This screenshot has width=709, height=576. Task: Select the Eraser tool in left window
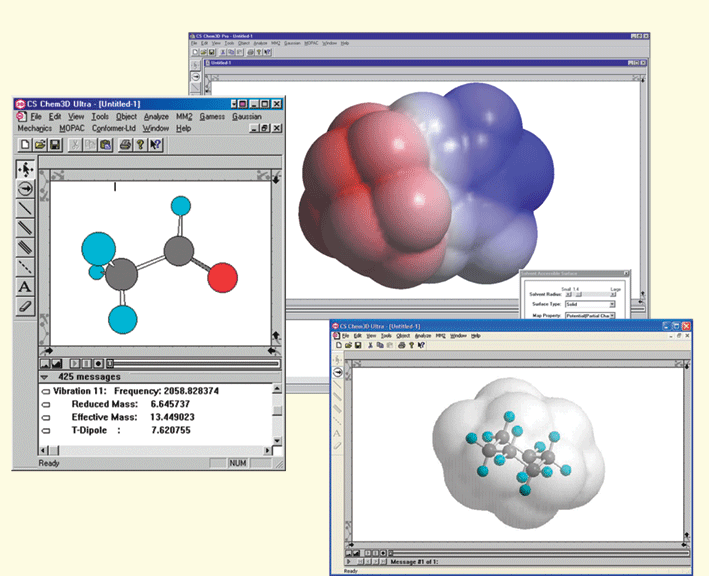click(x=25, y=306)
